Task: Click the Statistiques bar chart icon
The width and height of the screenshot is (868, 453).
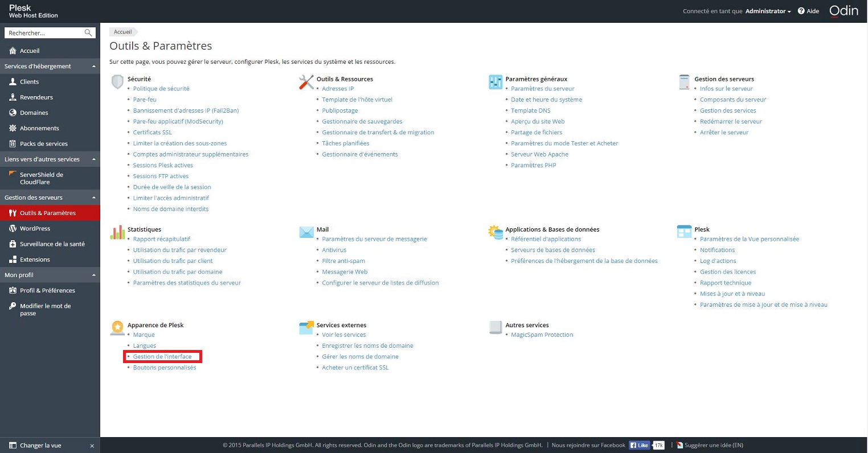Action: click(x=117, y=232)
